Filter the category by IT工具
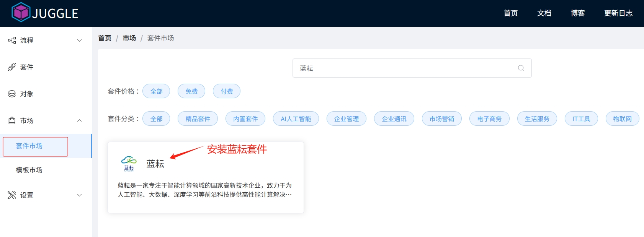The height and width of the screenshot is (237, 644). tap(581, 118)
